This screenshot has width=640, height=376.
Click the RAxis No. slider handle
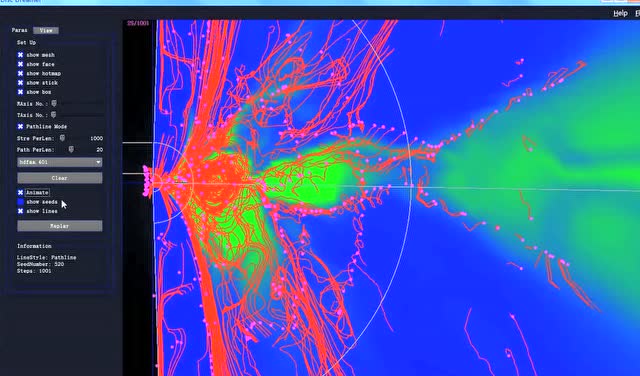tap(54, 104)
